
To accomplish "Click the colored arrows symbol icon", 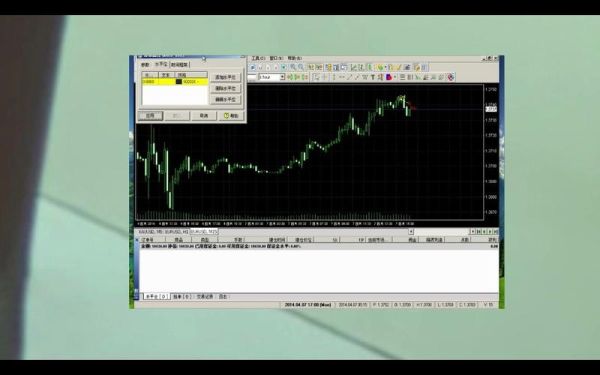I will tap(388, 77).
